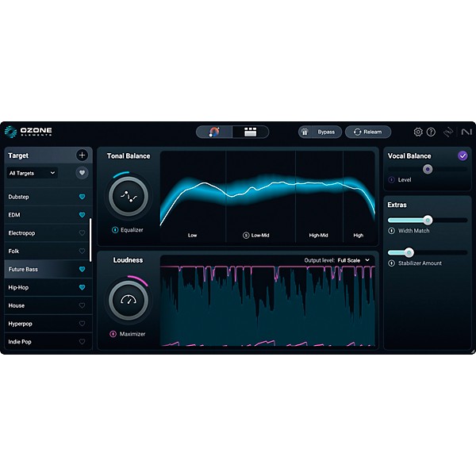476x476 pixels.
Task: Select the High band label
Action: point(359,236)
